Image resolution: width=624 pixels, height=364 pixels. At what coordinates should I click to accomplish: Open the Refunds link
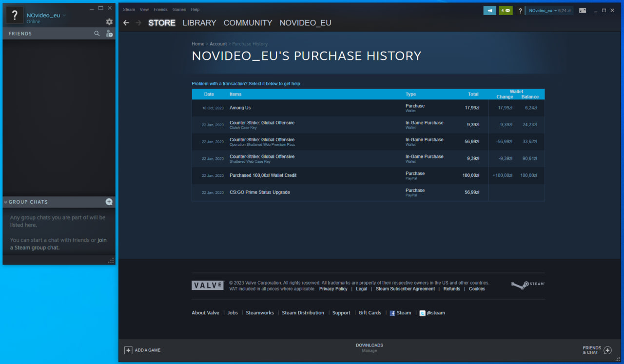[x=452, y=289]
